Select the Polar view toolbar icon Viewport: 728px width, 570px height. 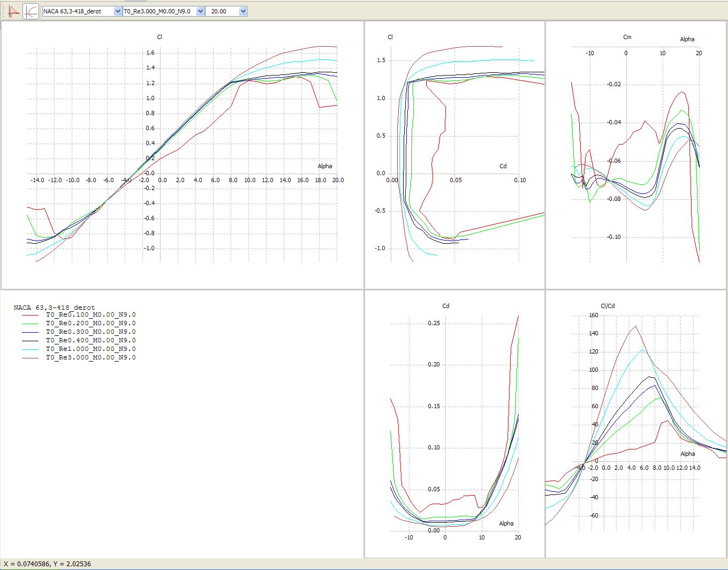[x=32, y=11]
